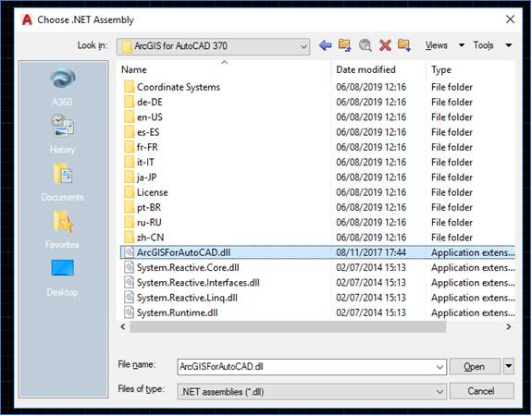
Task: Open the Desktop location in sidebar
Action: 63,277
